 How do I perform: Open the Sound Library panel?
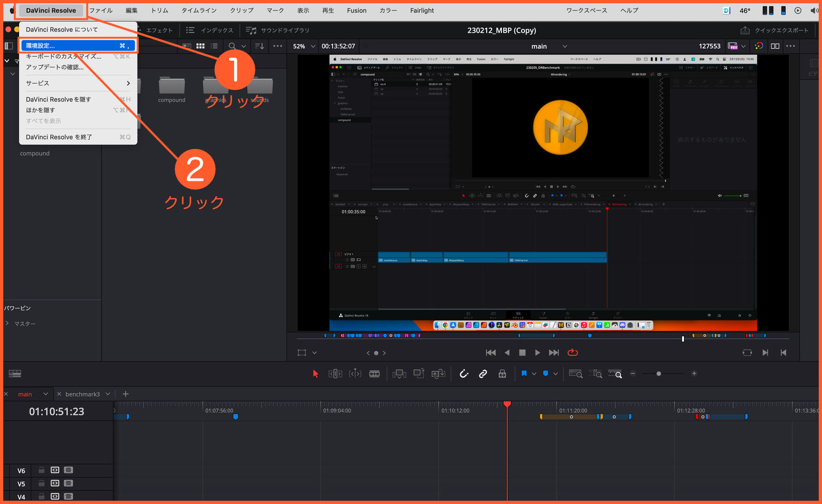pyautogui.click(x=277, y=30)
